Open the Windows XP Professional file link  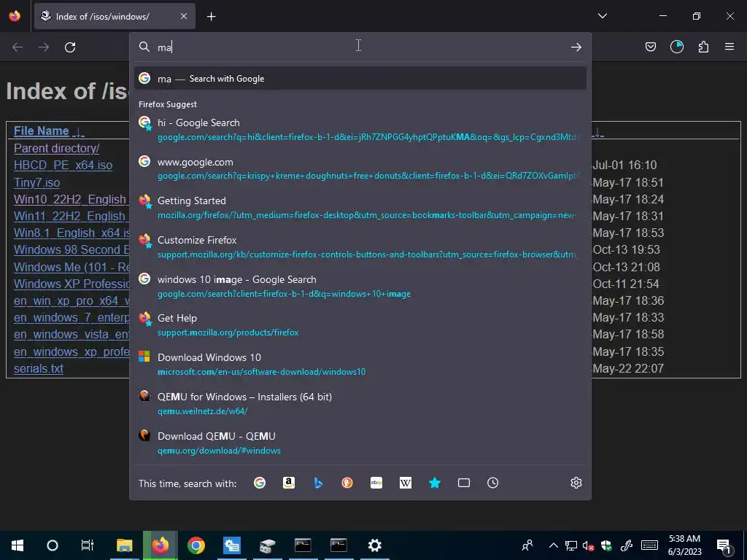(x=71, y=284)
